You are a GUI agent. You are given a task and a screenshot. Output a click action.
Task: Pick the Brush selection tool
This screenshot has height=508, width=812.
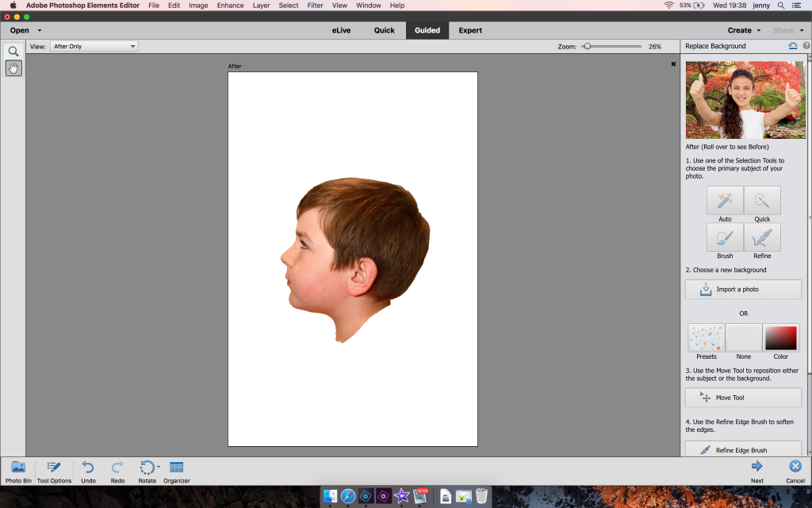[725, 237]
